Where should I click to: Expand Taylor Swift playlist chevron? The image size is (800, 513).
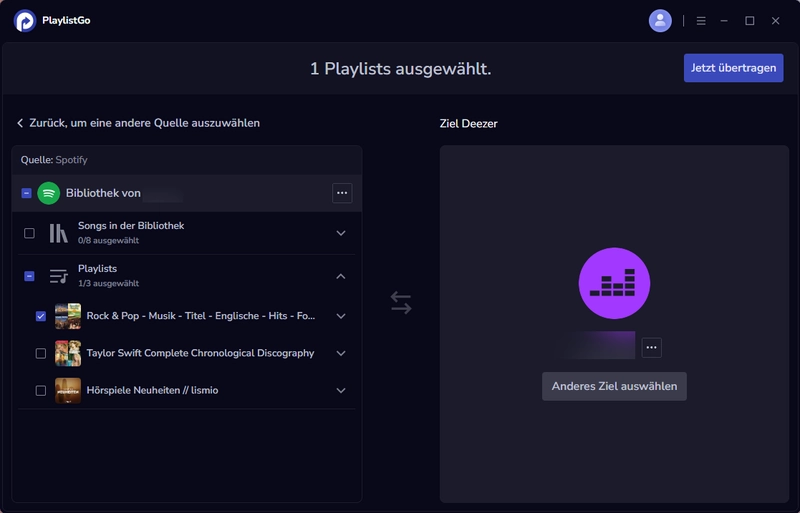341,353
